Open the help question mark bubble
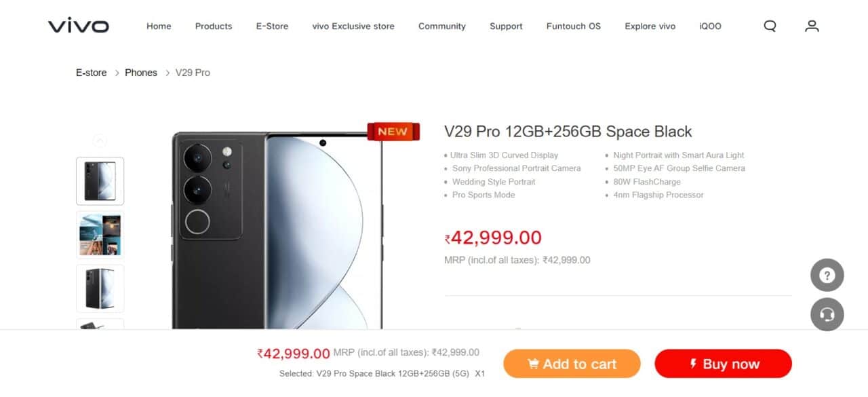 827,276
